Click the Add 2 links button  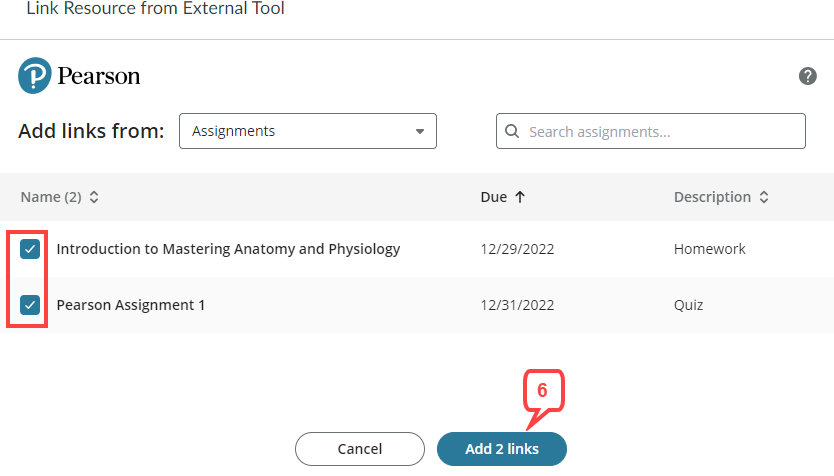502,448
